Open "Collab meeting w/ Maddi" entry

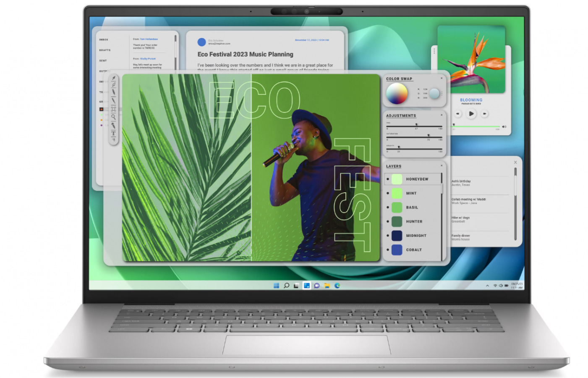point(469,201)
